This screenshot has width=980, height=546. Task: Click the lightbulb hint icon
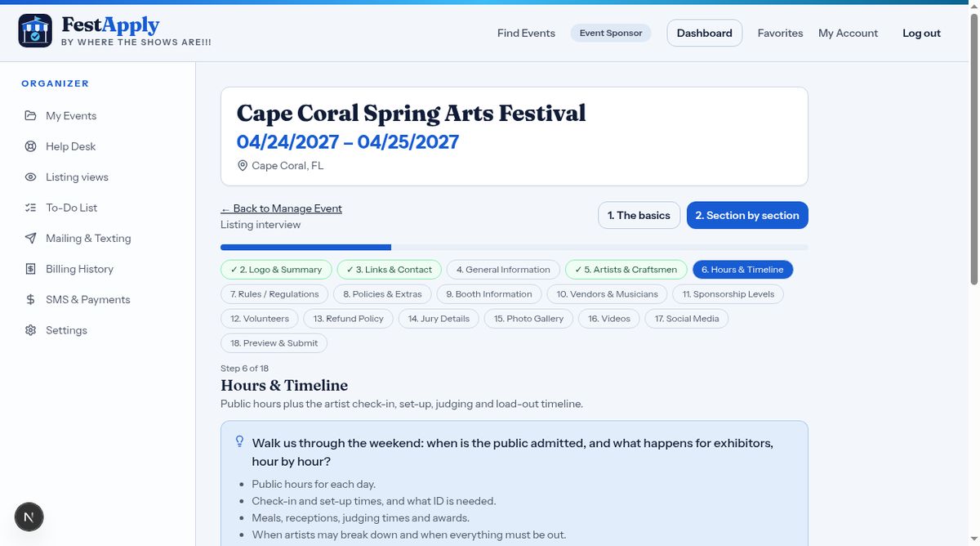[239, 441]
